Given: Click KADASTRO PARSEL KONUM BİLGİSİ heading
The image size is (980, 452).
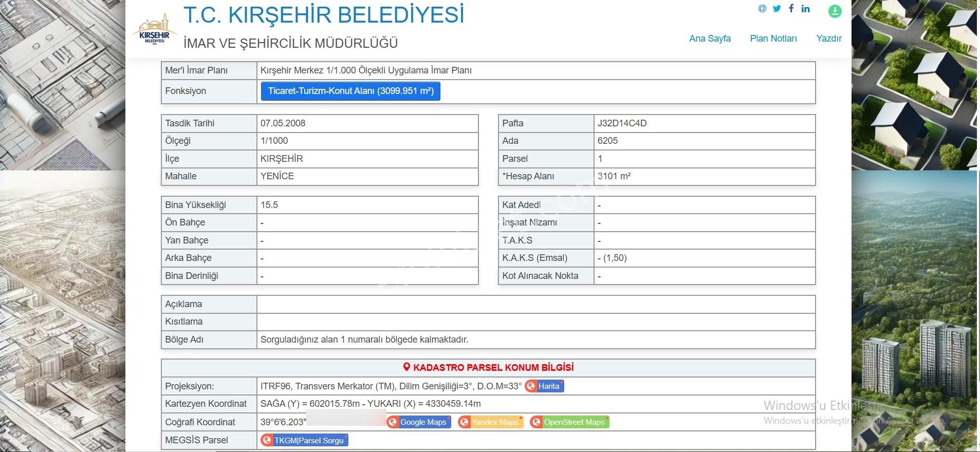Looking at the screenshot, I should [493, 367].
